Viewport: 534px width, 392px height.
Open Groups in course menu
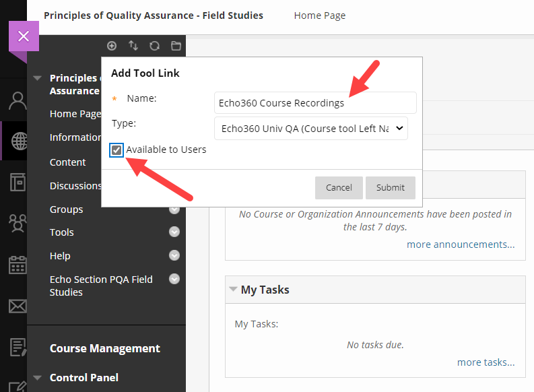tap(66, 209)
